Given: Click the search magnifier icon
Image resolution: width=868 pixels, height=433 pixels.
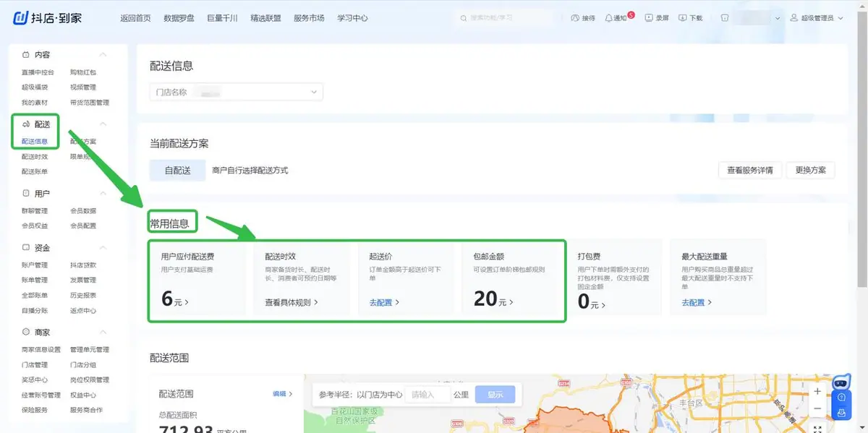Looking at the screenshot, I should point(464,18).
